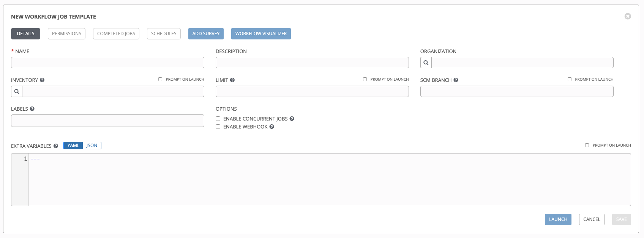Open the Labels help question icon

pyautogui.click(x=32, y=109)
